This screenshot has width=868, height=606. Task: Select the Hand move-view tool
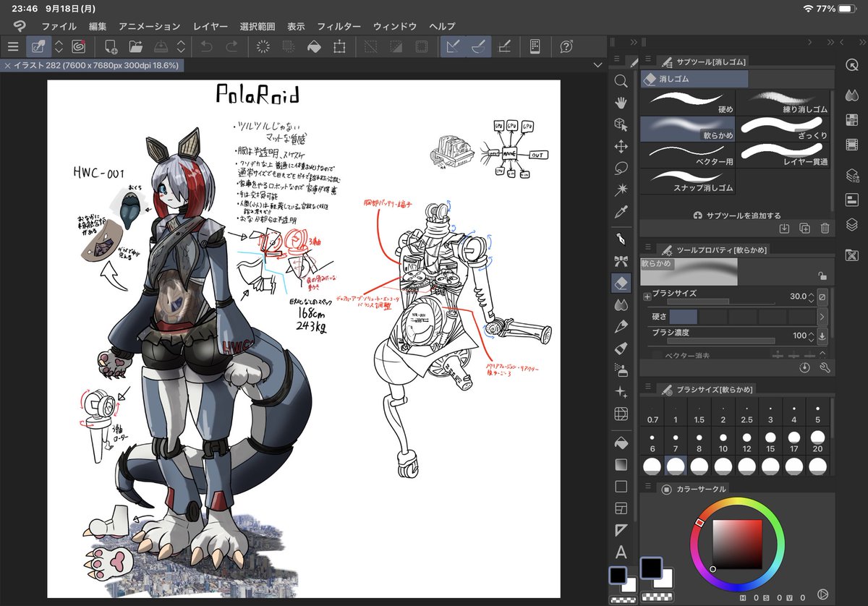(x=621, y=103)
